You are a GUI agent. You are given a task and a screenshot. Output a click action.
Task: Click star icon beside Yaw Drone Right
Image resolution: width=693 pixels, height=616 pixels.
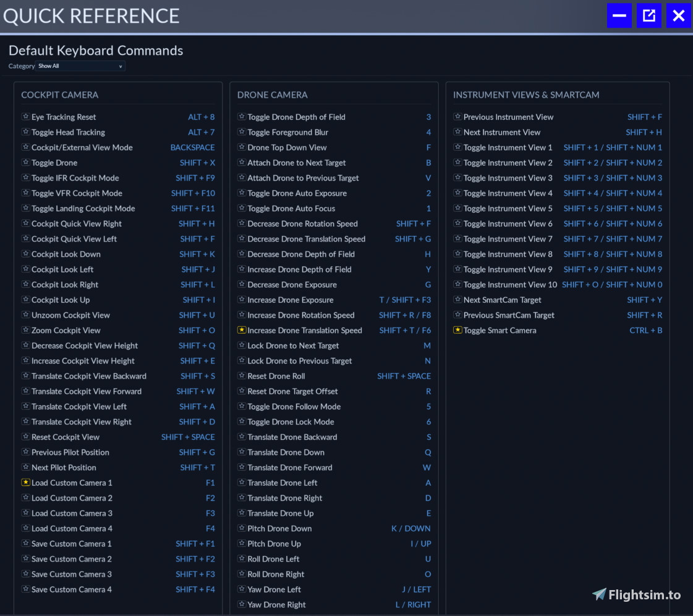coord(242,604)
